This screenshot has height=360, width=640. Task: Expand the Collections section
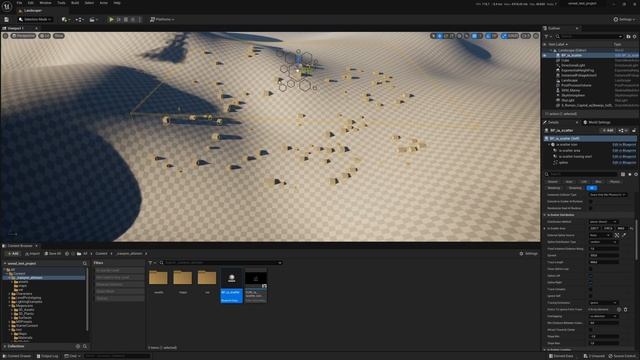pyautogui.click(x=5, y=347)
